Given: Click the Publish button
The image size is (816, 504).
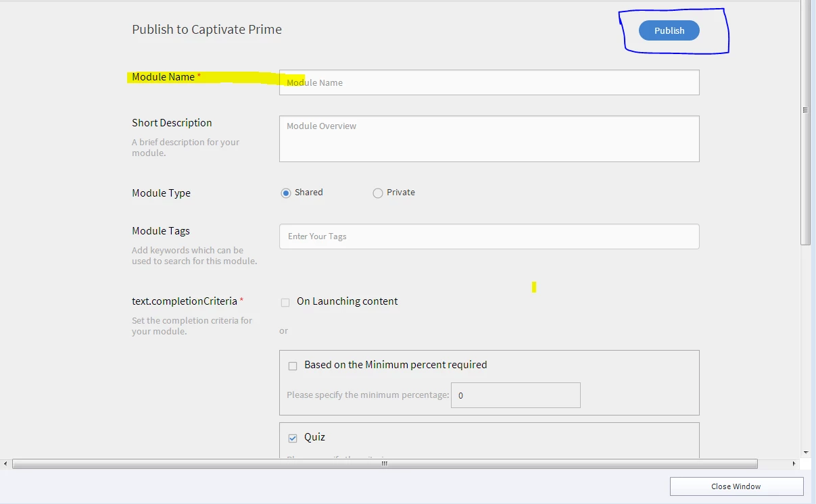Looking at the screenshot, I should click(x=669, y=30).
